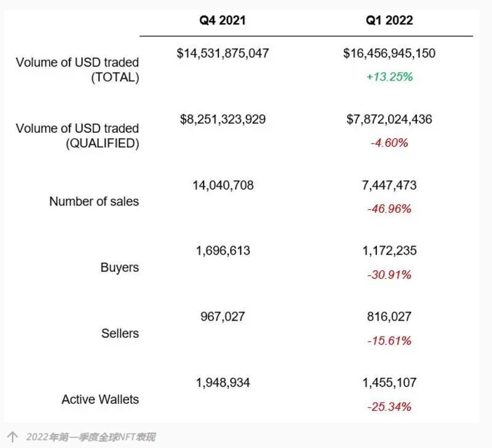The image size is (492, 448).
Task: Click the -25.34% active wallets change
Action: pos(389,406)
